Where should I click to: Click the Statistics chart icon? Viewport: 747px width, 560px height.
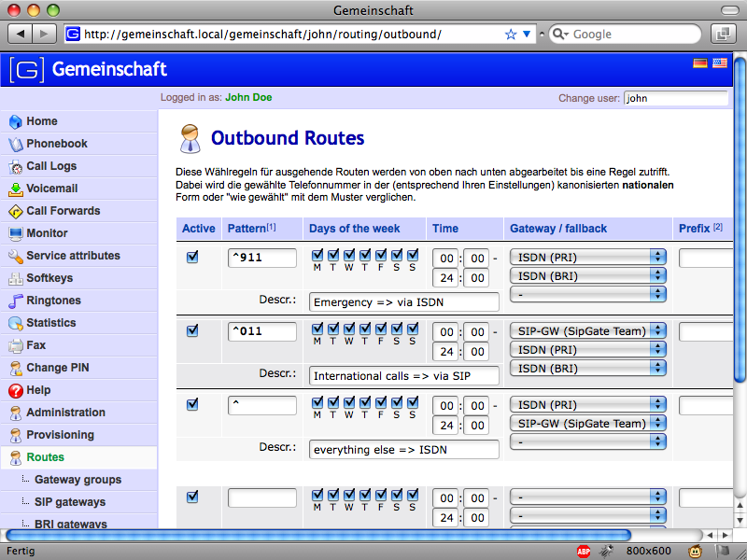[x=15, y=323]
